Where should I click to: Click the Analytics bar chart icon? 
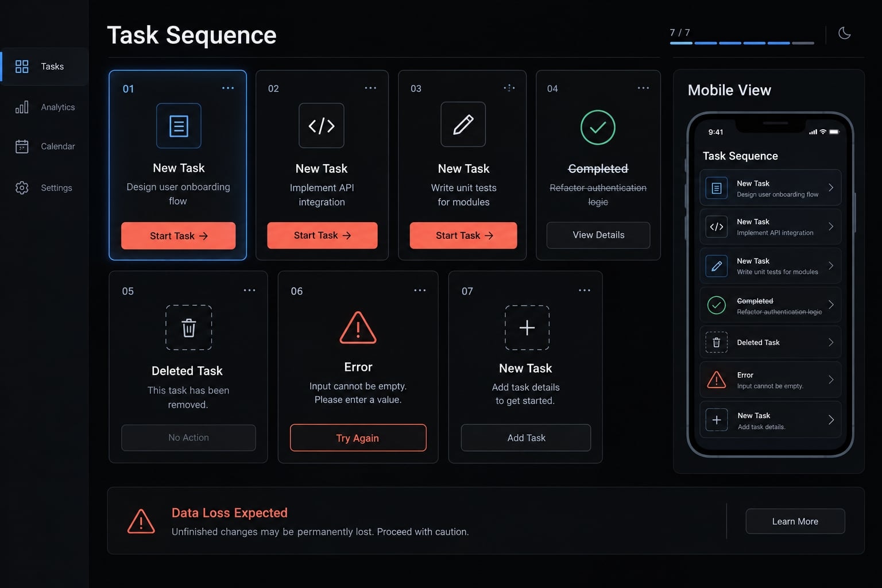click(x=22, y=107)
